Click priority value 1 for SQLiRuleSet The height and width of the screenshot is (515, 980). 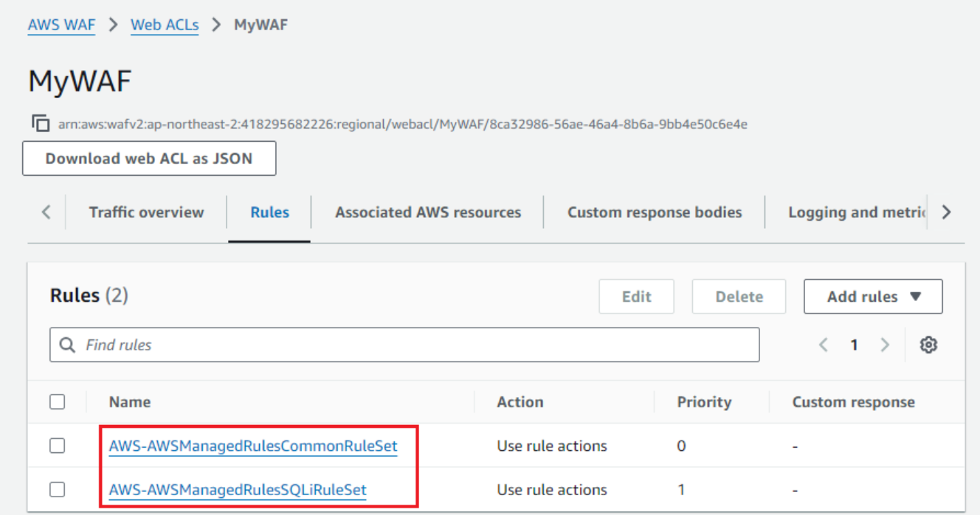point(681,489)
